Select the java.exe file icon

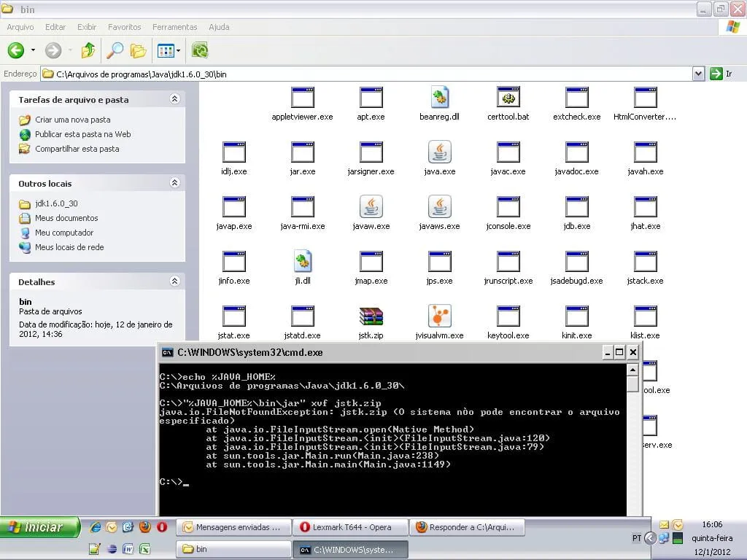coord(439,152)
